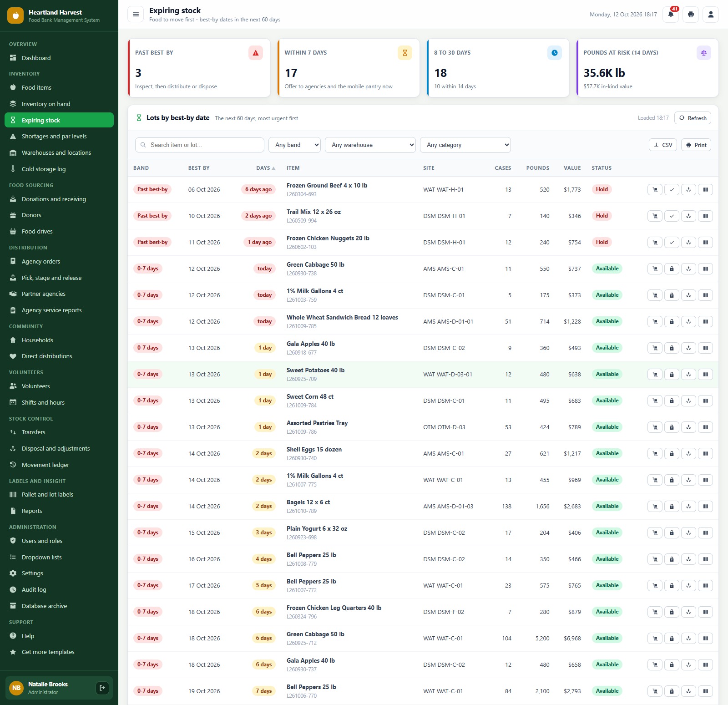Open the Dashboard sidebar item
This screenshot has height=705, width=728.
click(x=59, y=58)
